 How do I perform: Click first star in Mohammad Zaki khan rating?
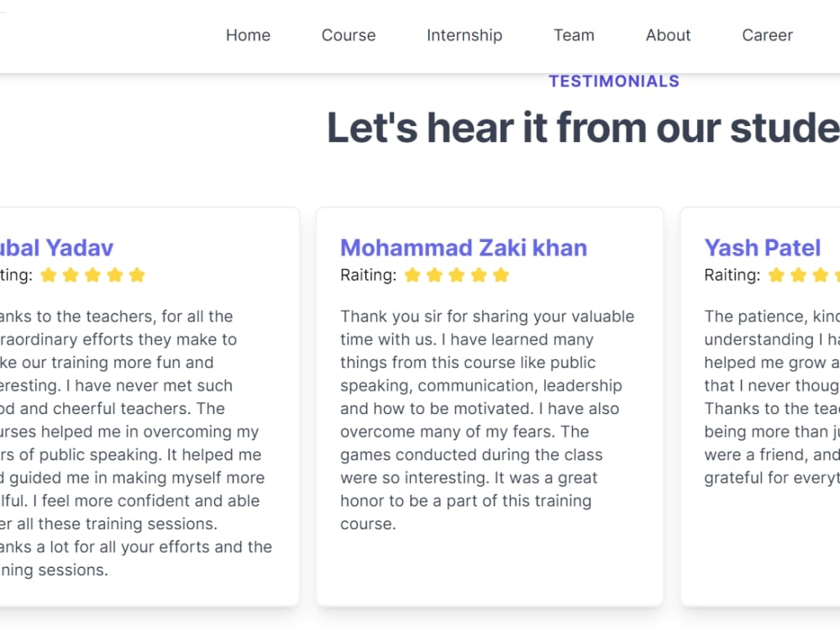[x=412, y=275]
